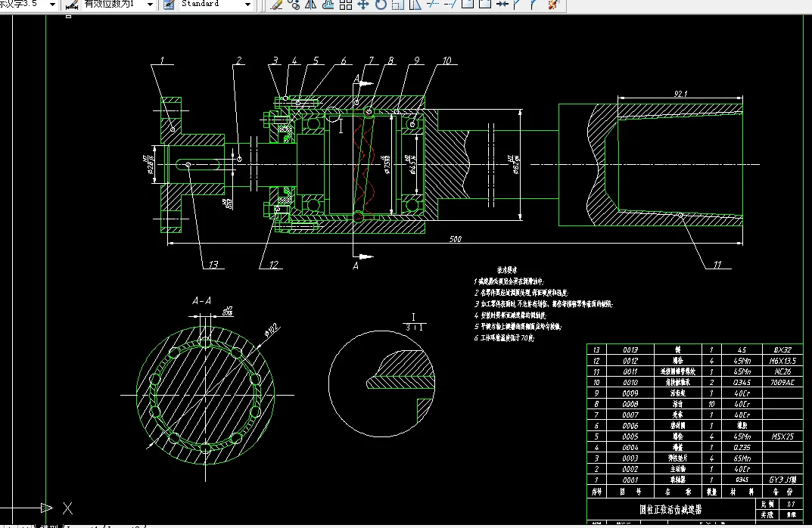Click the BX32 cell in parts table
This screenshot has height=528, width=812.
coord(782,350)
